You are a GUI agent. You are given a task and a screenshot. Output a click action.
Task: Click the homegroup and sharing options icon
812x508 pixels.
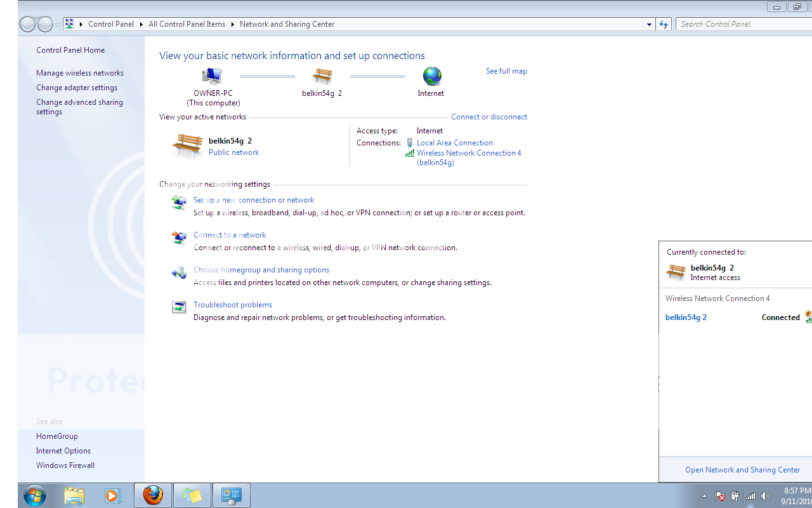pyautogui.click(x=179, y=272)
